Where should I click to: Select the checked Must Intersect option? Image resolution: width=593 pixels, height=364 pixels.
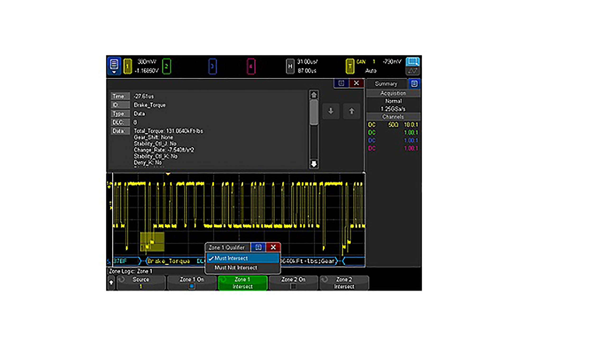[x=231, y=258]
